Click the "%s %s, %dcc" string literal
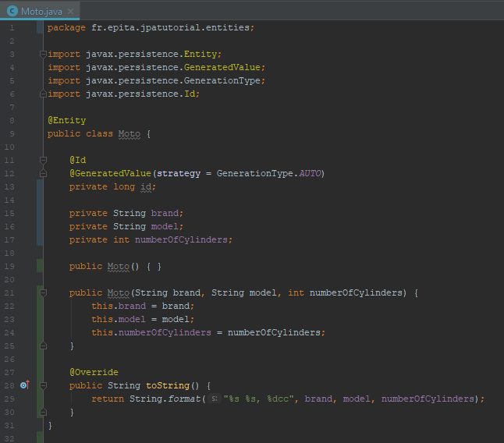Viewport: 504px width, 443px height. pos(259,399)
